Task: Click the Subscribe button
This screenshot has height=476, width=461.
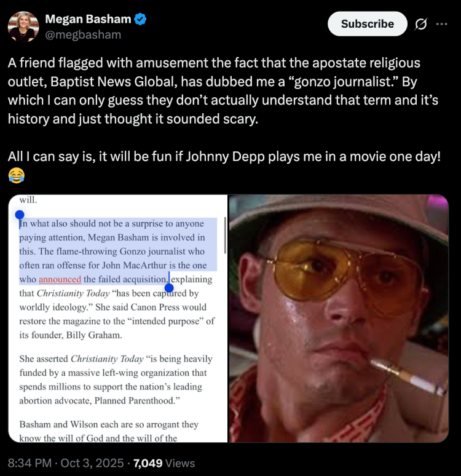Action: (x=367, y=24)
